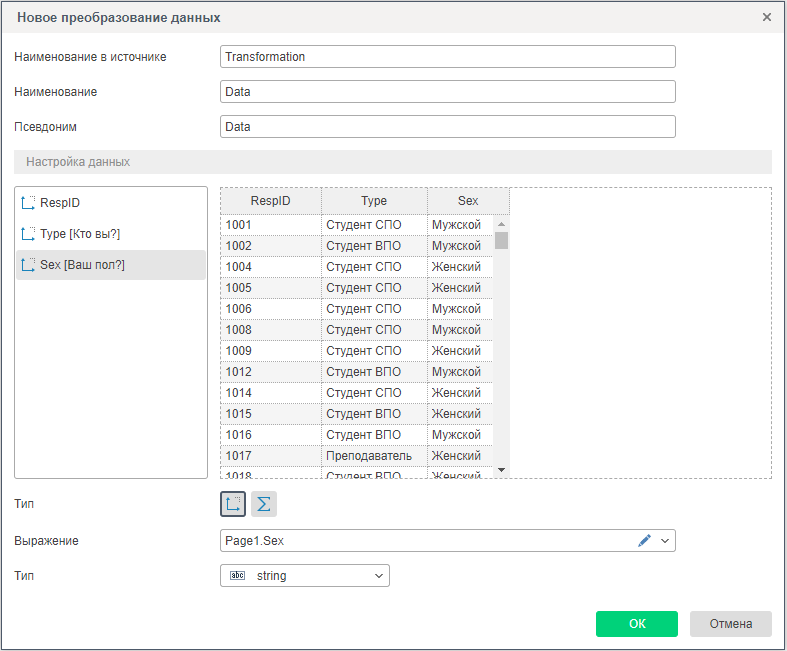Click the pencil edit icon in Выражение field
This screenshot has width=787, height=651.
[644, 540]
